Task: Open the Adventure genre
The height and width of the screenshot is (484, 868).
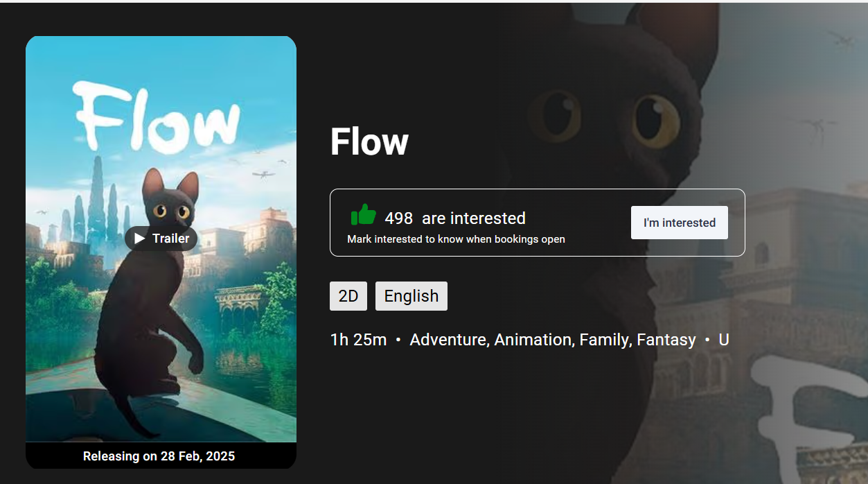Action: [448, 340]
